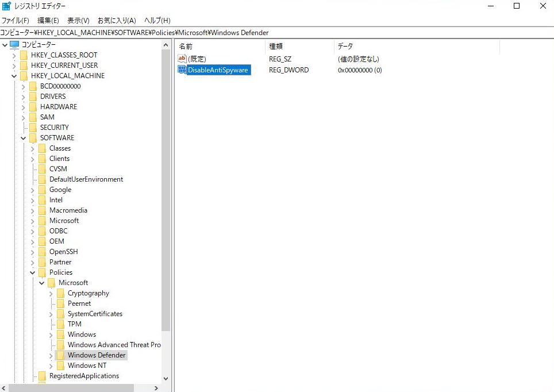Open the ファイル(F) menu
Viewport: 554px width, 392px height.
coord(15,21)
